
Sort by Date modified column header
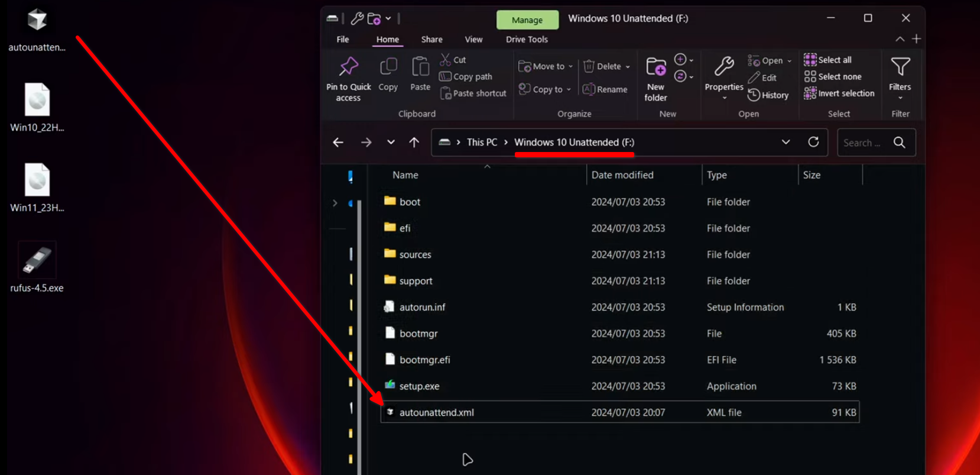tap(622, 175)
